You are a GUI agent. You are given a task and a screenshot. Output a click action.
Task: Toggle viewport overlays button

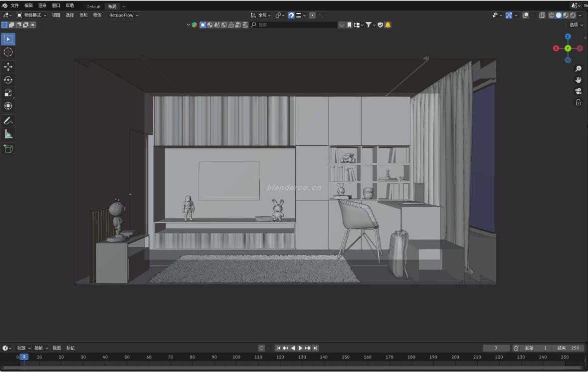pos(526,15)
